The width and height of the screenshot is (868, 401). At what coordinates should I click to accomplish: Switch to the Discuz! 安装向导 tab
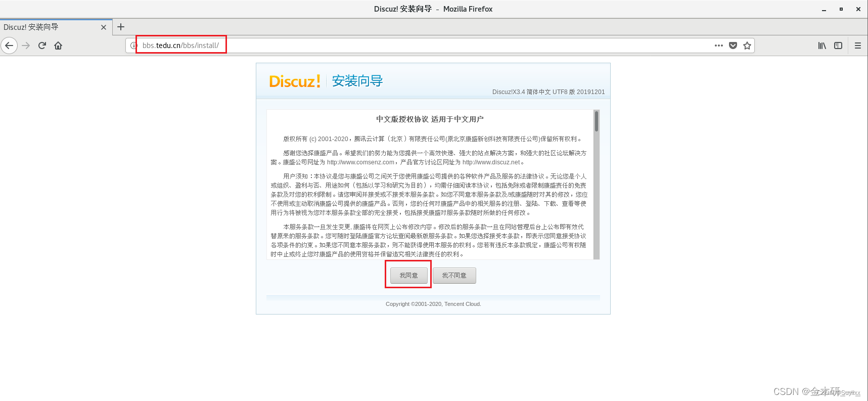tap(56, 27)
